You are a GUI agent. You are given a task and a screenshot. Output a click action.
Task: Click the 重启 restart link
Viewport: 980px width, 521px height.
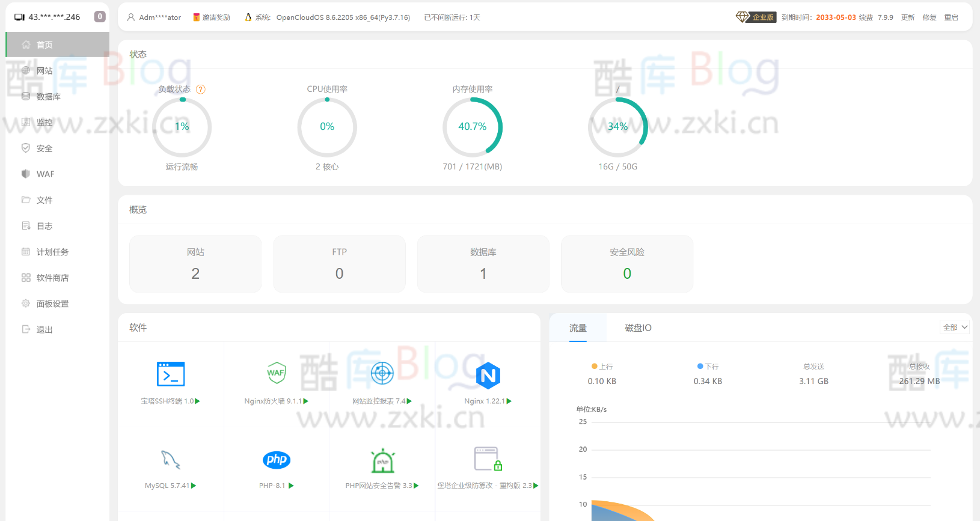coord(951,17)
